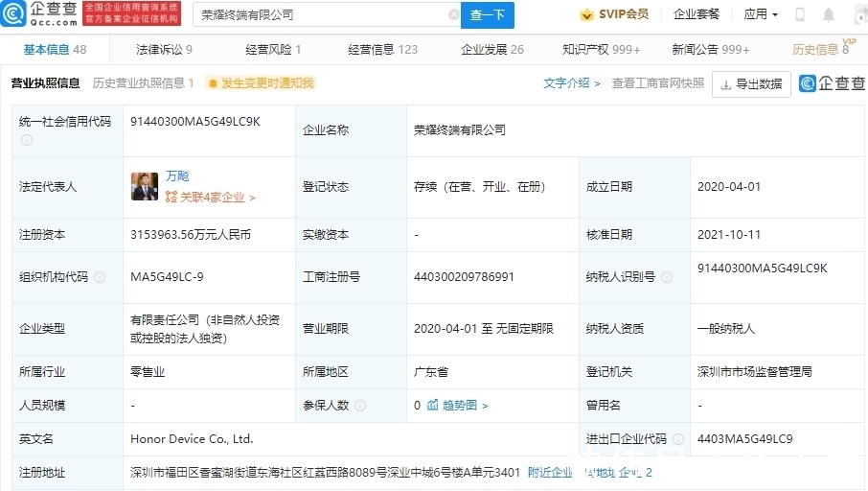Switch to 知识产权 tab
Viewport: 868px width, 491px height.
click(601, 49)
